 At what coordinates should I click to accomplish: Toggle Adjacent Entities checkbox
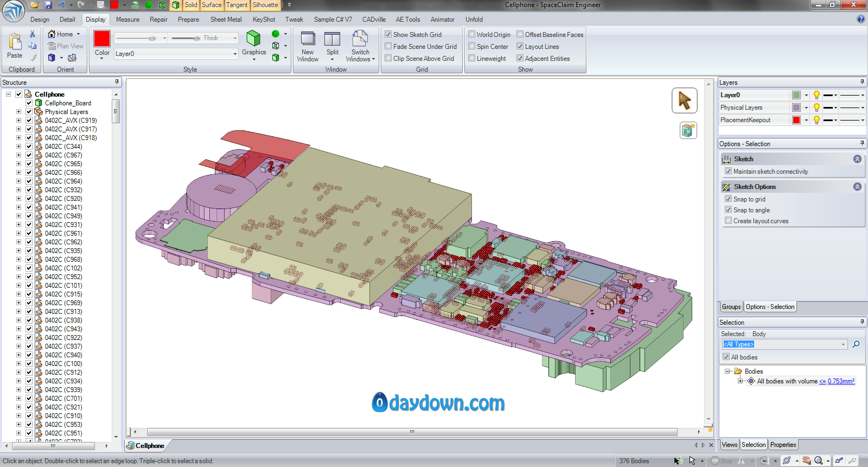point(520,58)
